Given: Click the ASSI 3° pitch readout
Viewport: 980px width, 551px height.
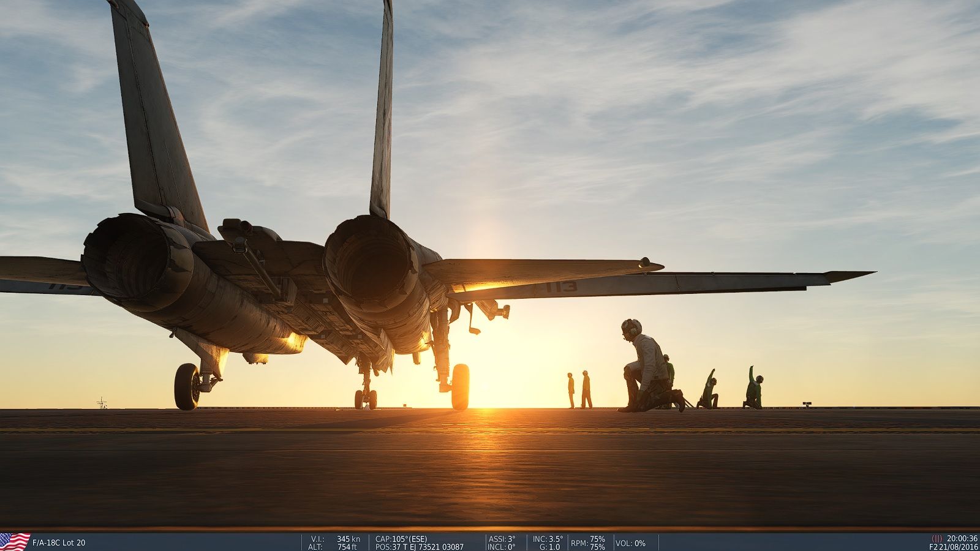Looking at the screenshot, I should click(502, 539).
